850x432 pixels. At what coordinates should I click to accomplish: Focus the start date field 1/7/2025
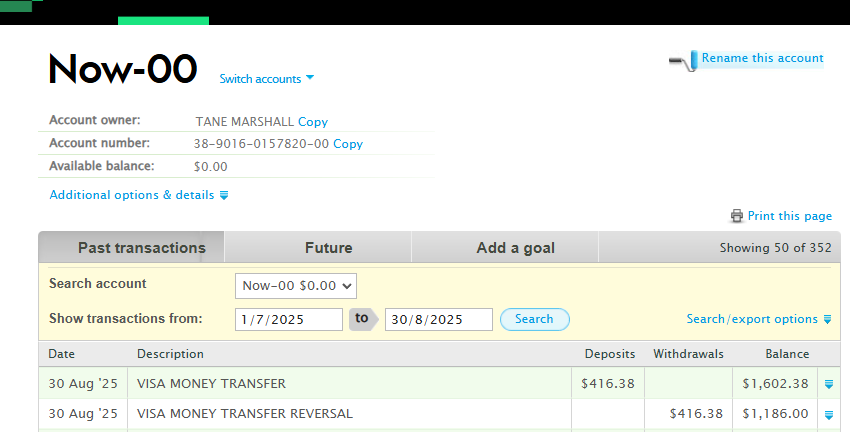pos(288,319)
